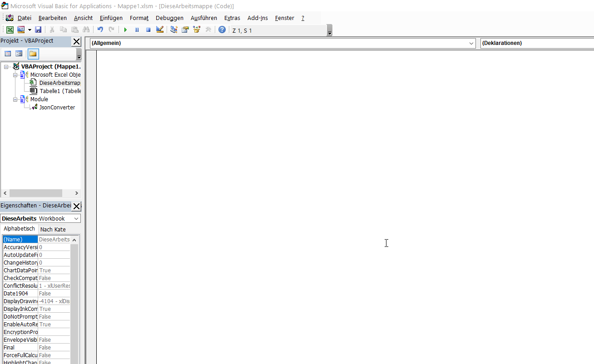This screenshot has width=594, height=364.
Task: Click the Excel view icon in toolbar
Action: pos(10,30)
